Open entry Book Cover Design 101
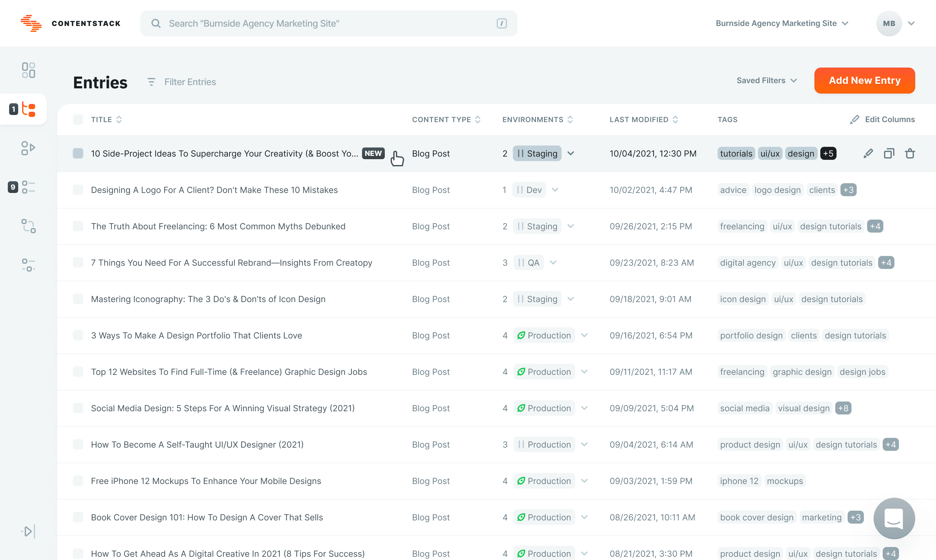936x560 pixels. (x=207, y=517)
